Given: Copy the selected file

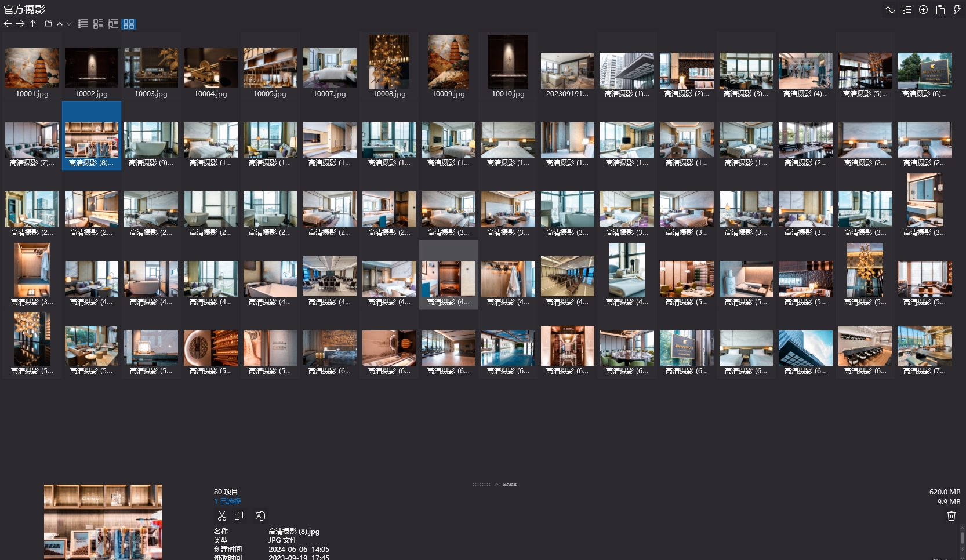Looking at the screenshot, I should (x=239, y=516).
